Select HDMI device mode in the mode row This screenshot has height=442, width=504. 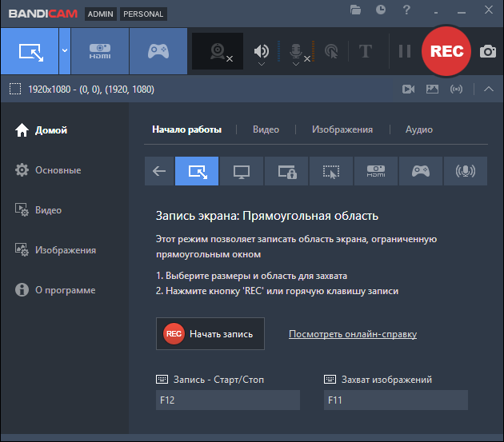click(376, 171)
